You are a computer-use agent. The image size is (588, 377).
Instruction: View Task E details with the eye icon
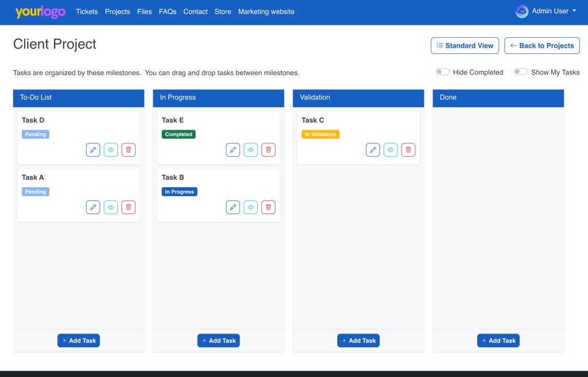[250, 150]
